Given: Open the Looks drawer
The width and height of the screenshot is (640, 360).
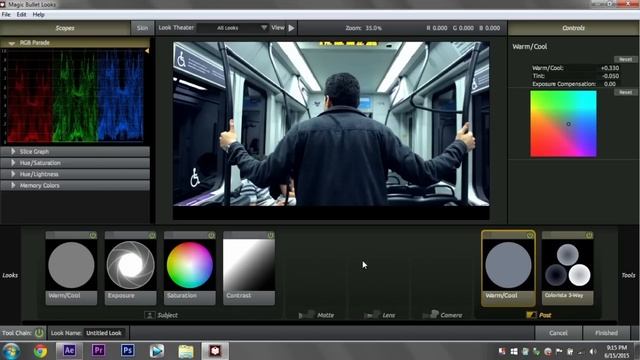Looking at the screenshot, I should point(10,275).
